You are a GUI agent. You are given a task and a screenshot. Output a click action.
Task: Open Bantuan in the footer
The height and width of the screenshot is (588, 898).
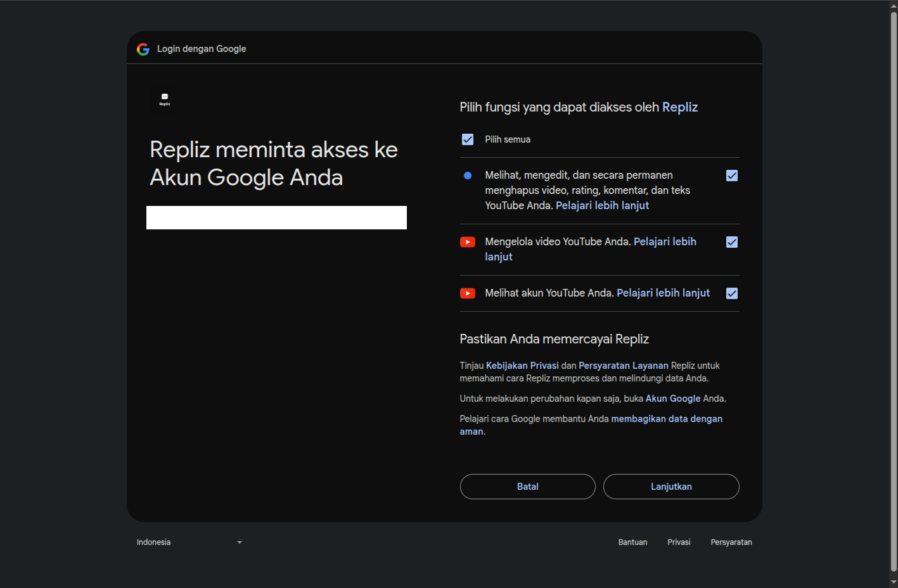(632, 542)
